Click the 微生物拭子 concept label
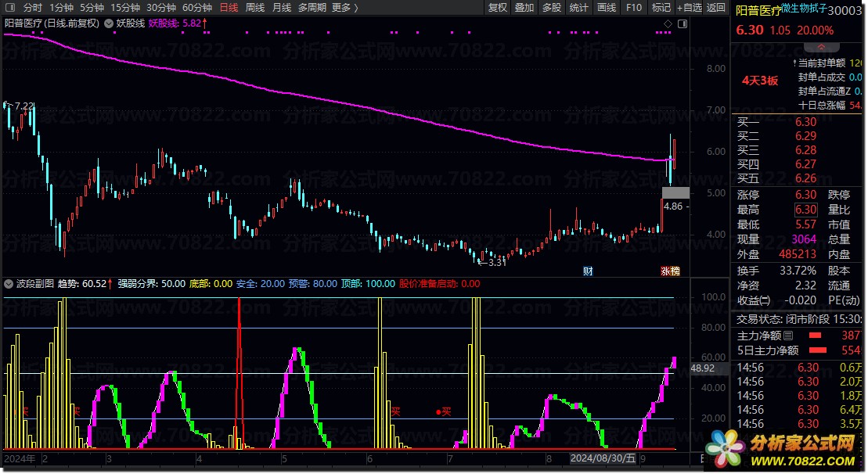The height and width of the screenshot is (474, 868). point(804,9)
